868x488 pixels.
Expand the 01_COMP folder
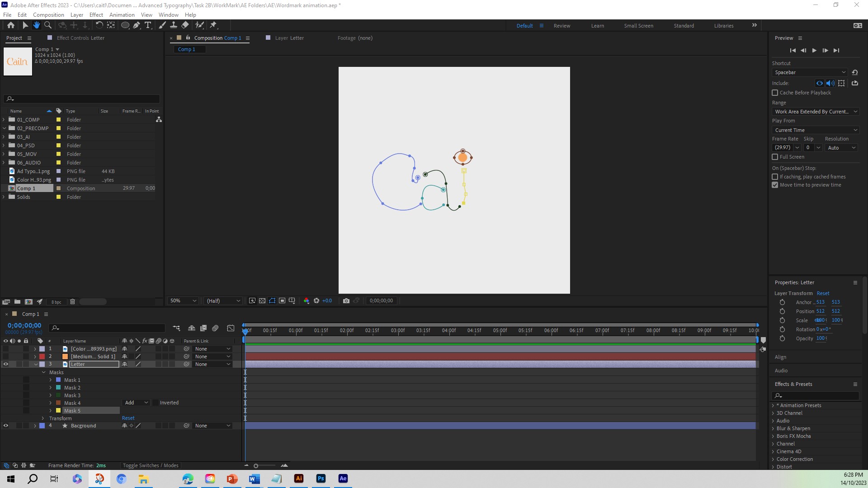pos(4,120)
